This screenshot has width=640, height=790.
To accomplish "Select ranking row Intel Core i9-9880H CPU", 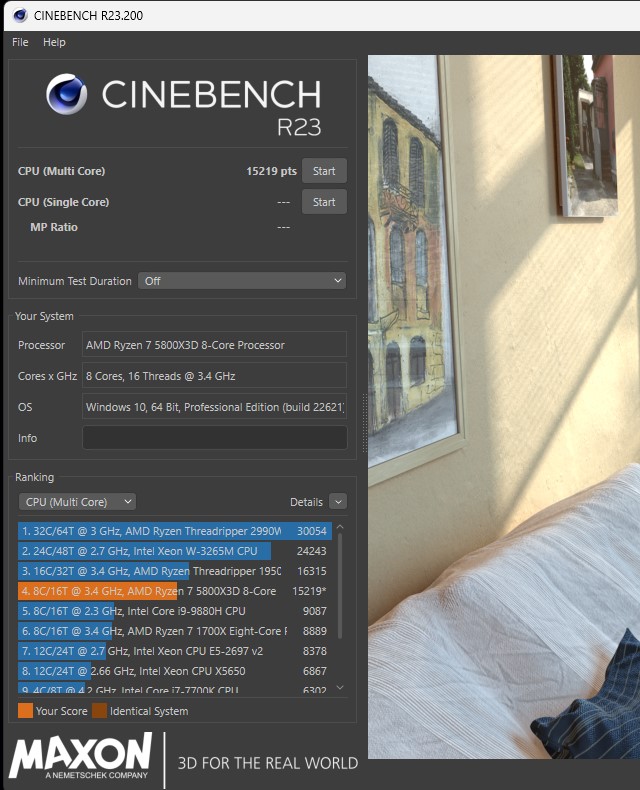I will [174, 611].
